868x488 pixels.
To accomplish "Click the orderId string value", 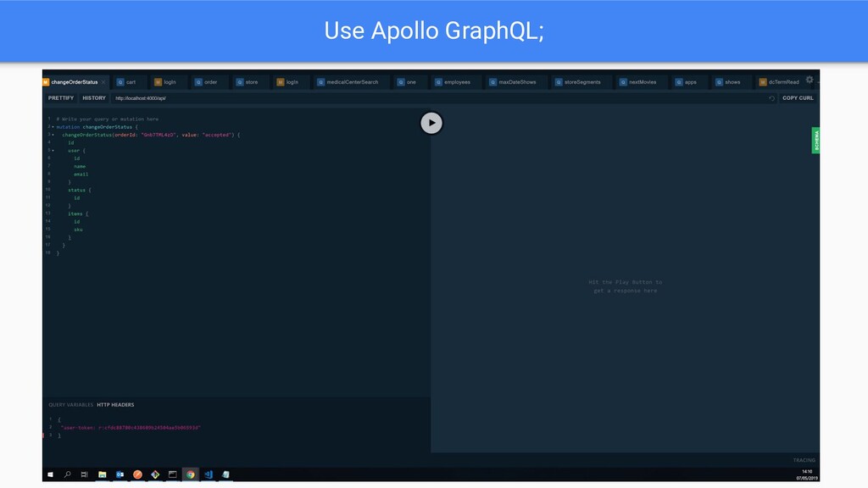I will click(x=159, y=135).
